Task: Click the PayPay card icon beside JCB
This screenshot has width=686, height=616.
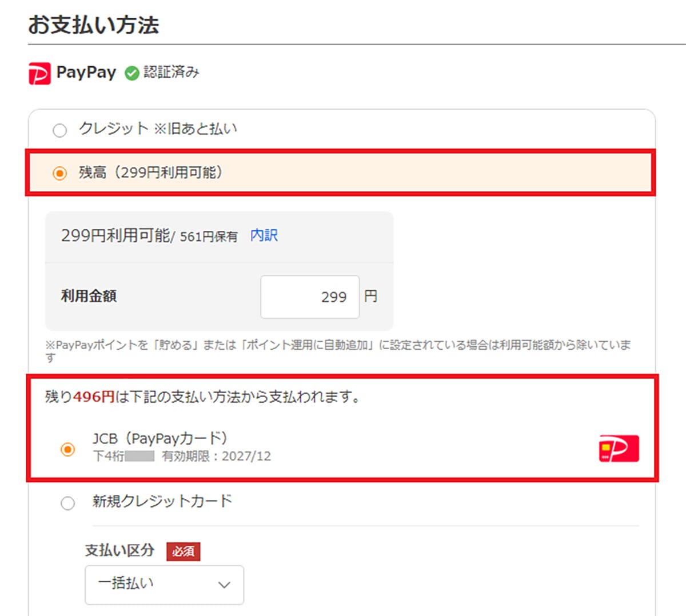Action: (619, 449)
